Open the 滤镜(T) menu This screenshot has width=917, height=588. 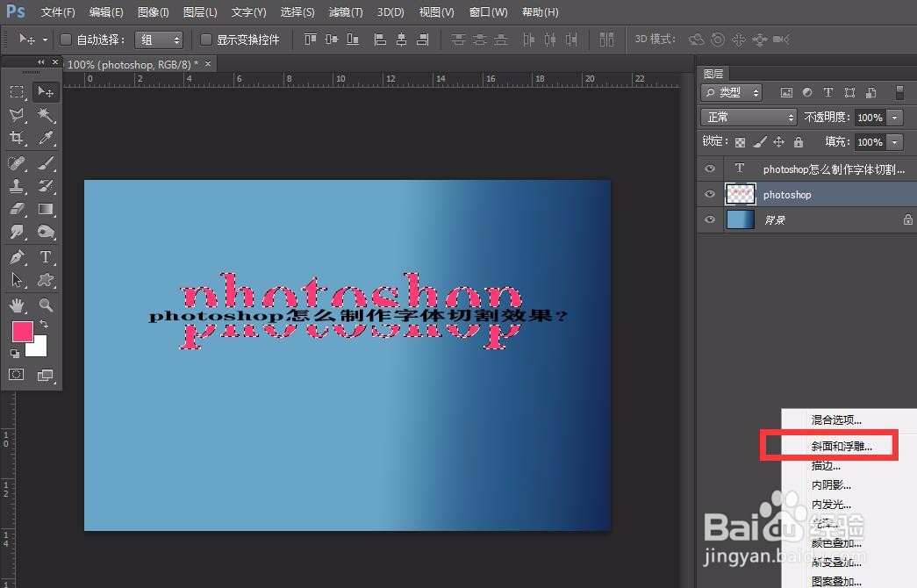click(346, 11)
